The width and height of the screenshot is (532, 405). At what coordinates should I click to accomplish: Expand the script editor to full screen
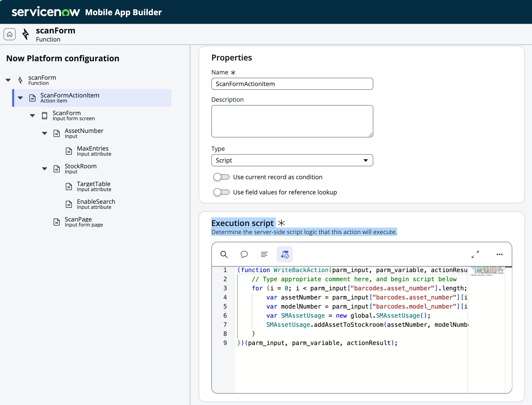(475, 254)
